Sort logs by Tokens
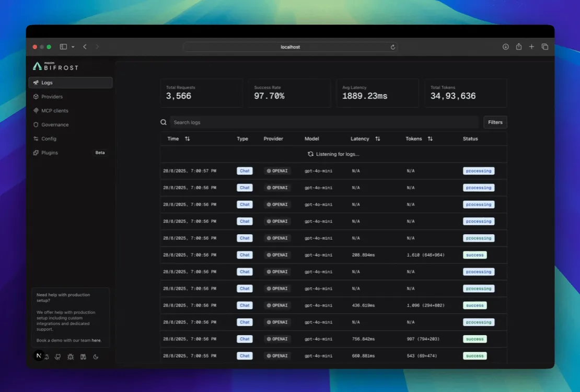The height and width of the screenshot is (392, 580). (419, 139)
